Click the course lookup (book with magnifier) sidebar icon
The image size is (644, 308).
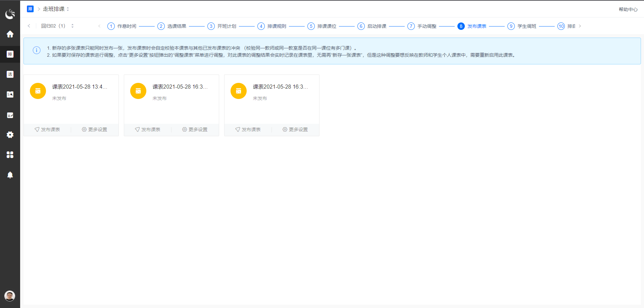(10, 94)
